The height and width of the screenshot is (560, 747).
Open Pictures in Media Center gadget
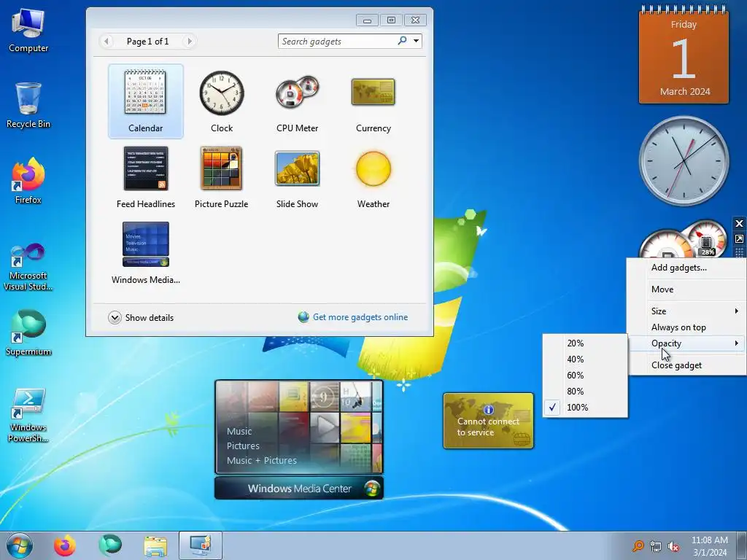243,446
